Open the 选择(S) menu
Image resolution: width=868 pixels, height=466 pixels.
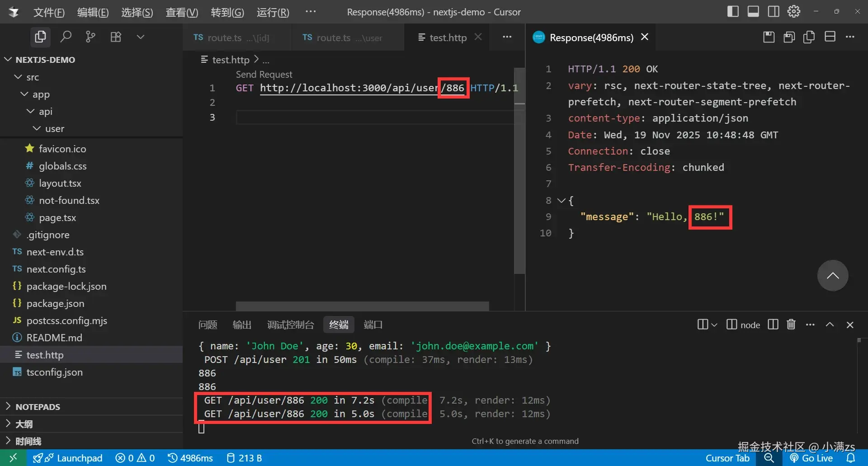[137, 12]
